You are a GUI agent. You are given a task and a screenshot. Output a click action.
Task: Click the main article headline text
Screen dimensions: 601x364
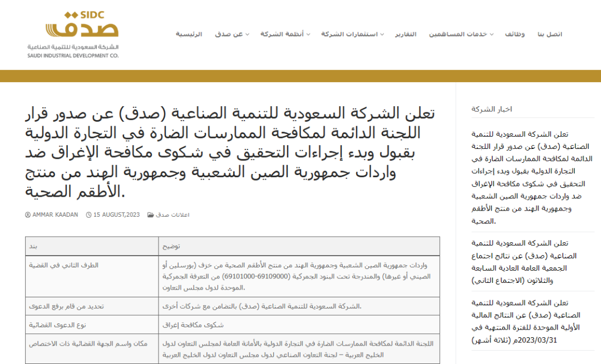[x=230, y=152]
